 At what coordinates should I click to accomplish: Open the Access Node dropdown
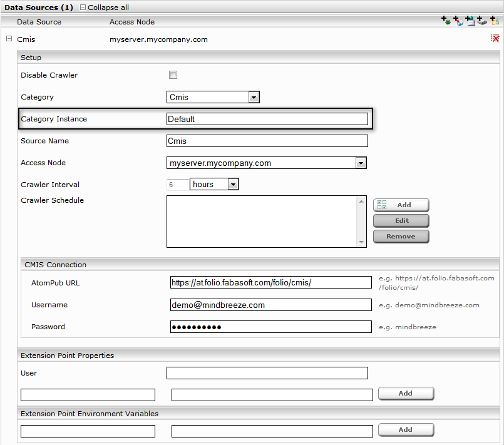point(361,163)
